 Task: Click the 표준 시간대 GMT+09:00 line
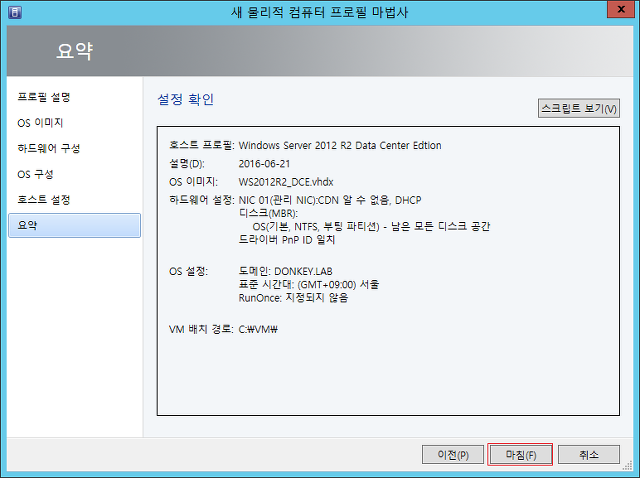click(x=309, y=284)
